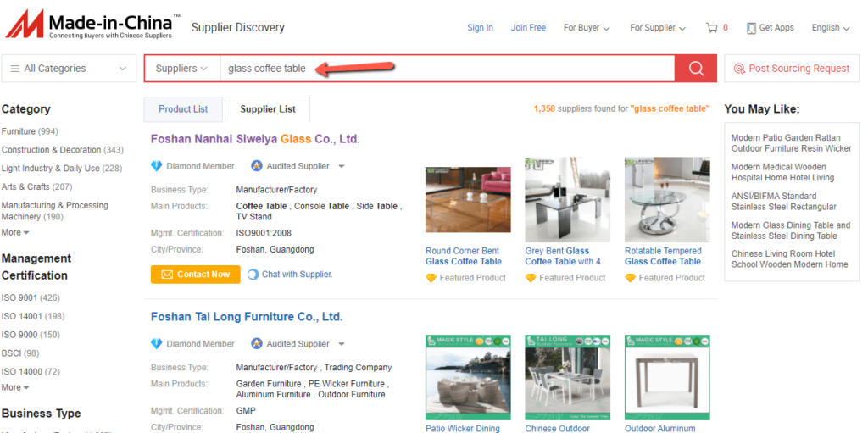Open Round Corner Bent Glass Coffee Table link
Image resolution: width=868 pixels, height=433 pixels.
(464, 257)
